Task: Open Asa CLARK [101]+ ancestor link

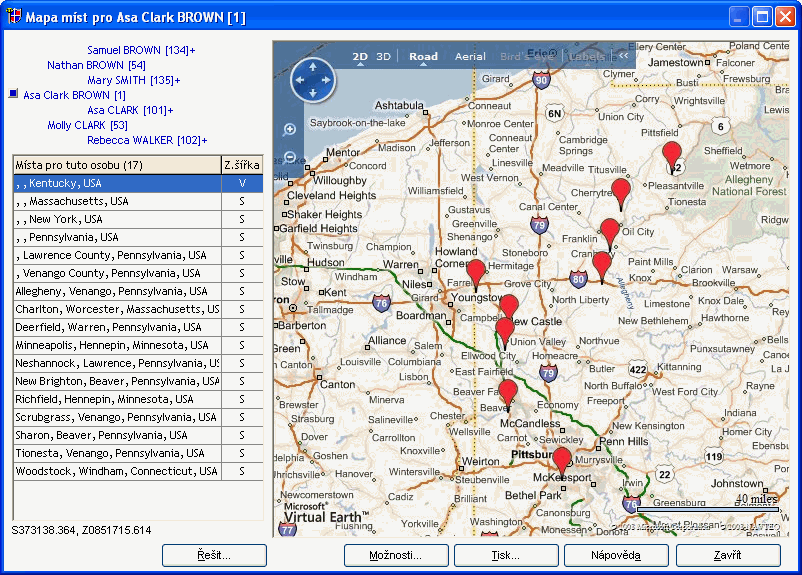Action: click(x=130, y=110)
